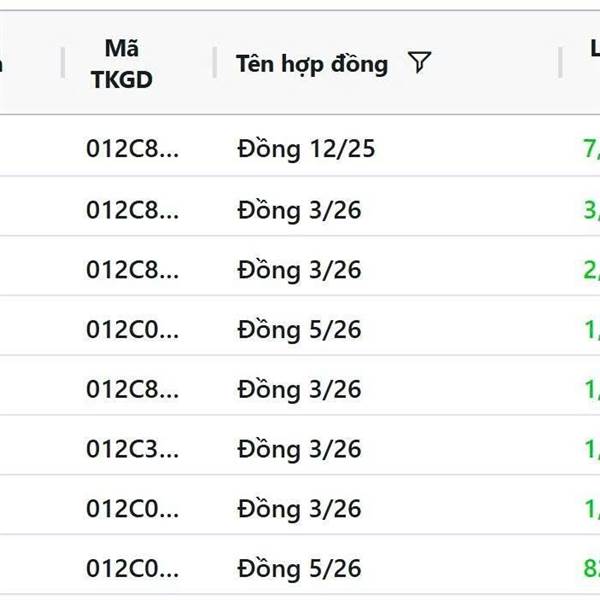The image size is (600, 600).
Task: Click the green value starting with 2
Action: tap(590, 270)
